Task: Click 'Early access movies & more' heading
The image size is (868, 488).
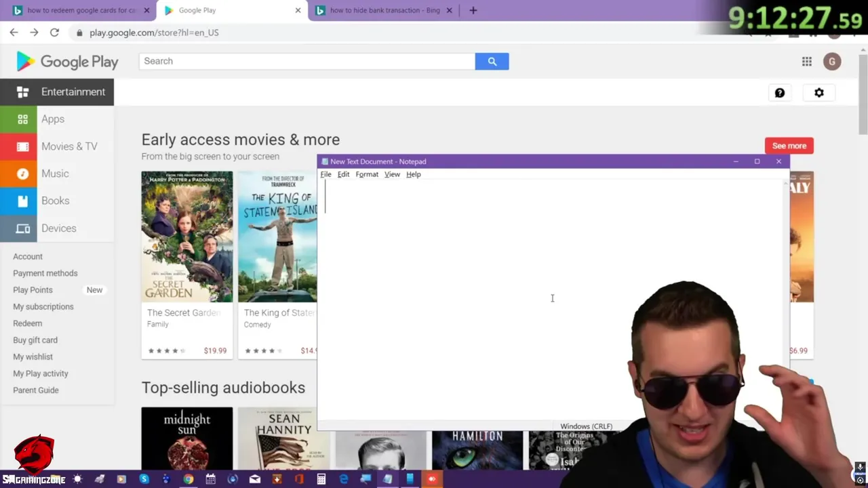Action: [x=241, y=140]
